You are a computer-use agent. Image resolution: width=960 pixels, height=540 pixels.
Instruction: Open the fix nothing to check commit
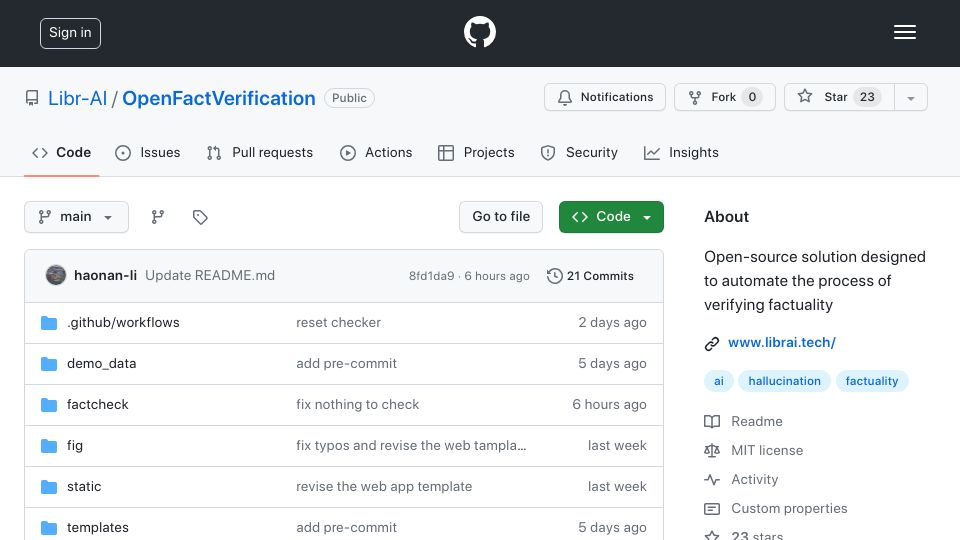click(358, 405)
